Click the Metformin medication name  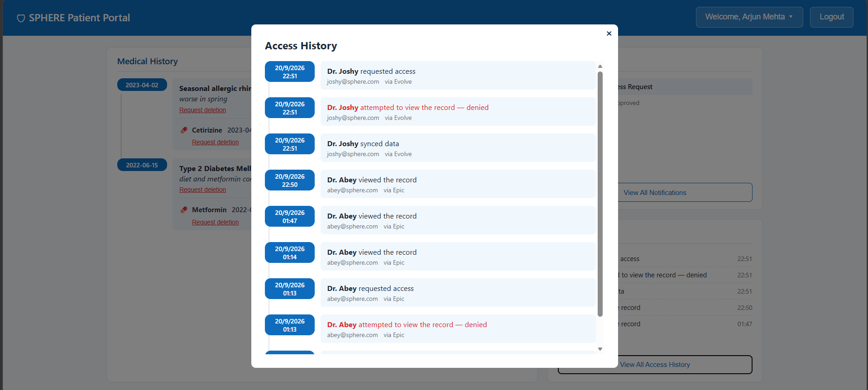coord(209,209)
